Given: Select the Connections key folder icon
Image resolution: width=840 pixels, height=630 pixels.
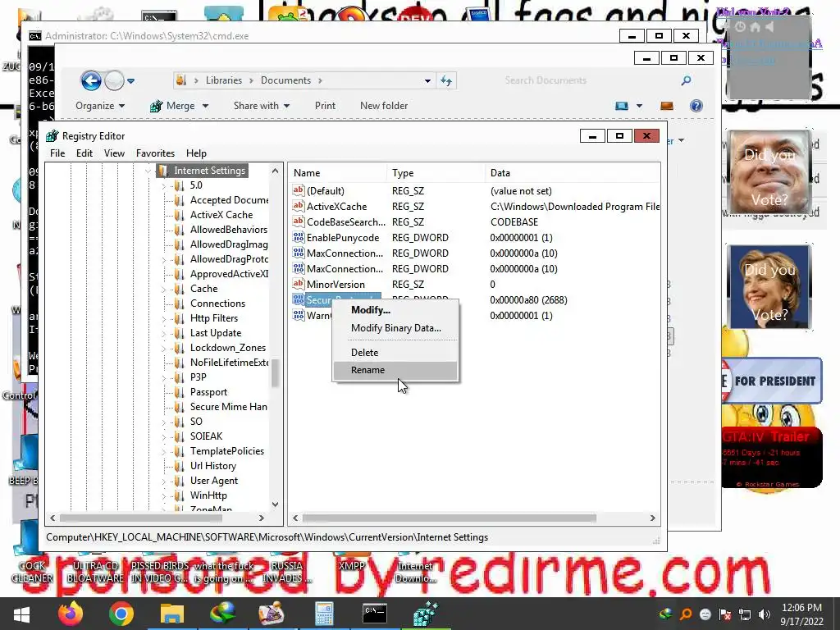Looking at the screenshot, I should click(179, 304).
